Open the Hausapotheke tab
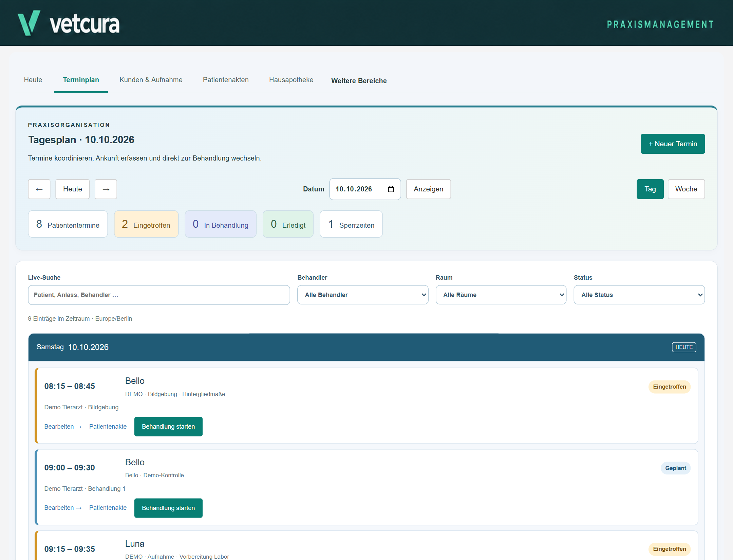 coord(291,80)
